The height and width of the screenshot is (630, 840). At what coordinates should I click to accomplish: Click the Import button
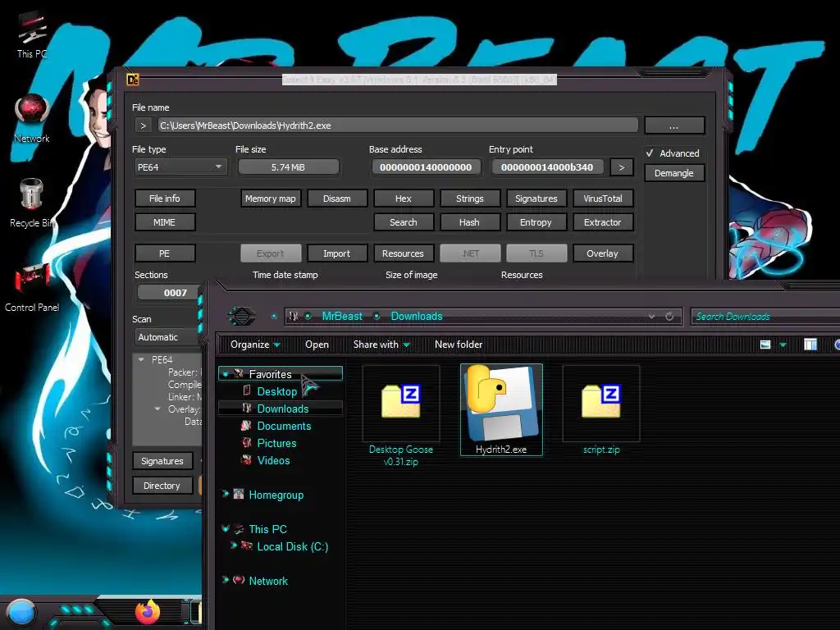[337, 253]
